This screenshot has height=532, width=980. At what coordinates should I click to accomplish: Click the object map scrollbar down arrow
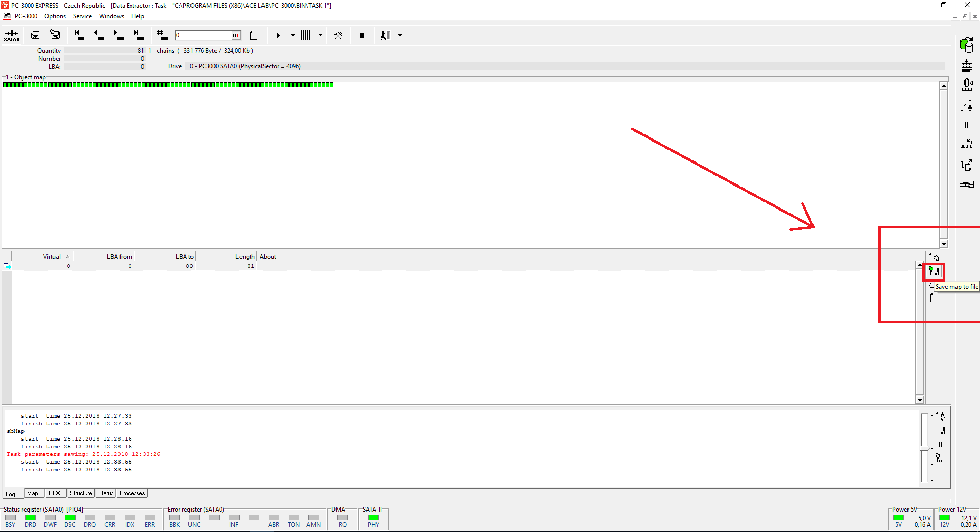944,244
